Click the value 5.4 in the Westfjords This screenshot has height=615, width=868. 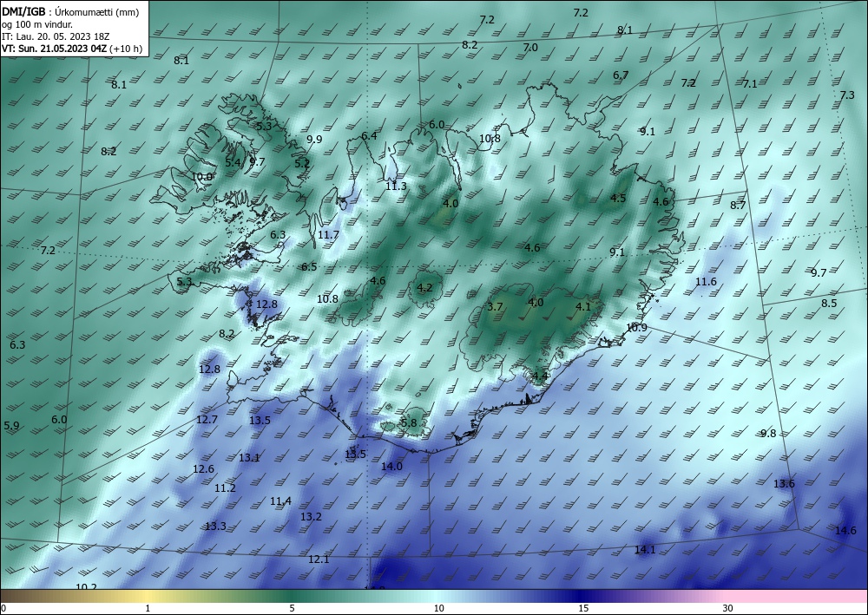tap(233, 162)
